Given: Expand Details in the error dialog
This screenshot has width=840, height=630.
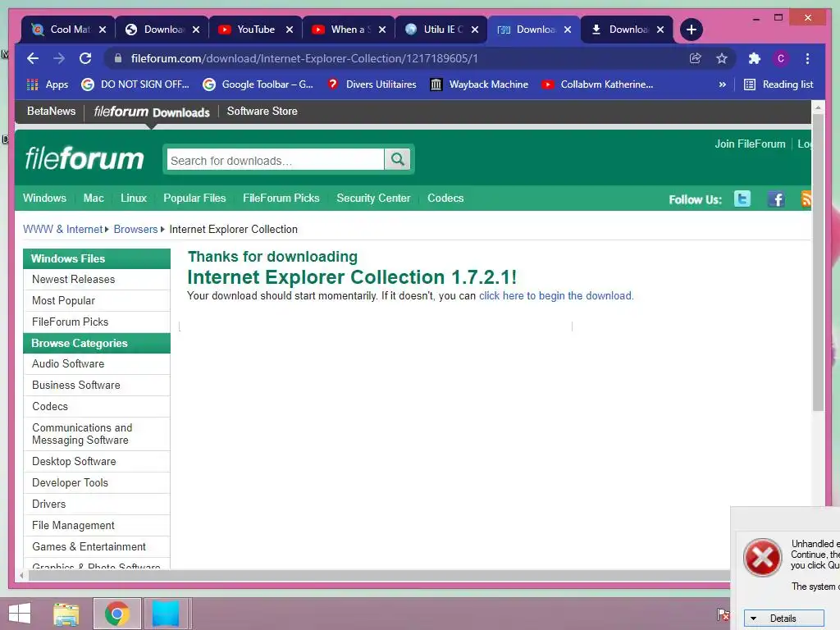Looking at the screenshot, I should click(x=783, y=619).
